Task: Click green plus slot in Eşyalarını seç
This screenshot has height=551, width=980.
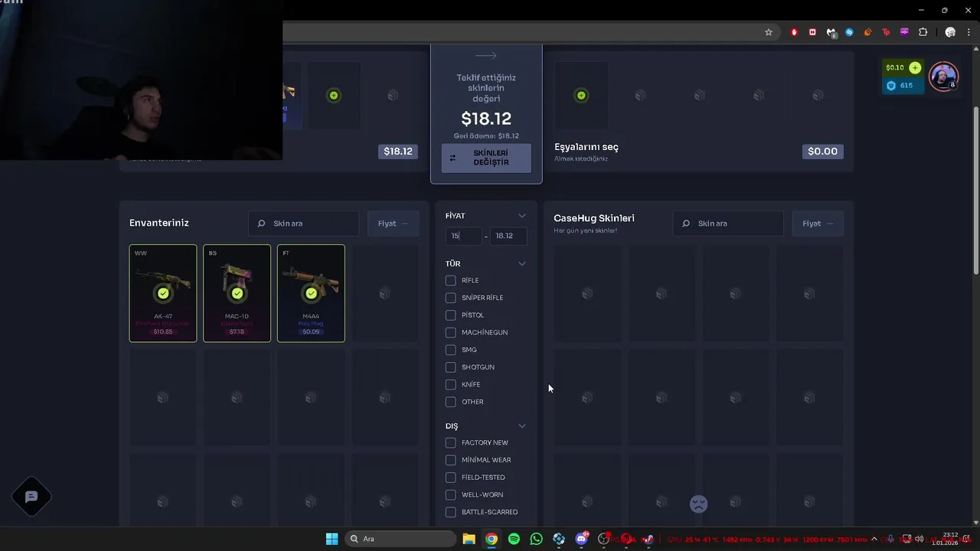Action: [581, 96]
